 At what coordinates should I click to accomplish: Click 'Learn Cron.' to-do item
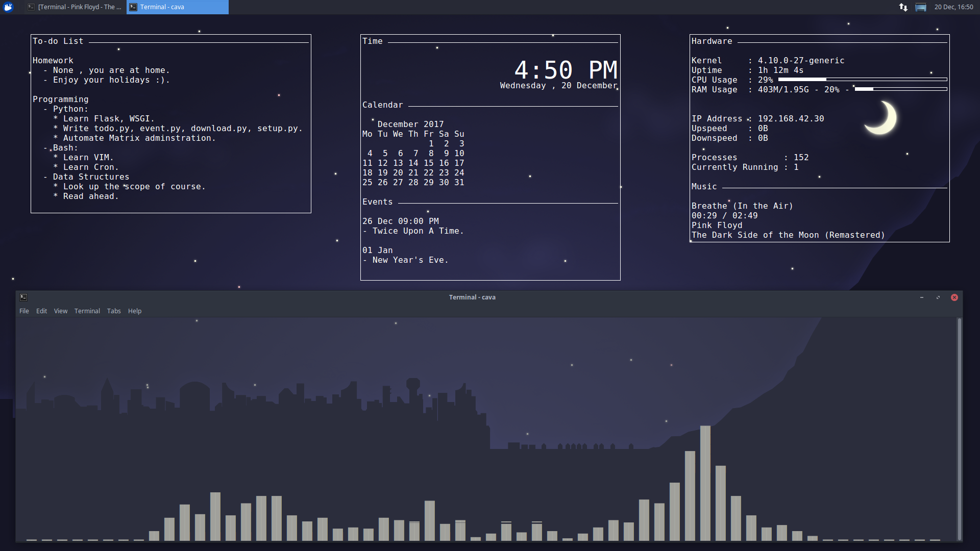click(91, 167)
